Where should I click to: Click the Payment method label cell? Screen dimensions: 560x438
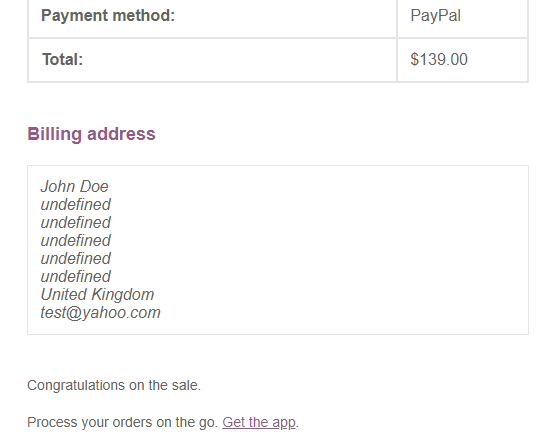(x=212, y=17)
